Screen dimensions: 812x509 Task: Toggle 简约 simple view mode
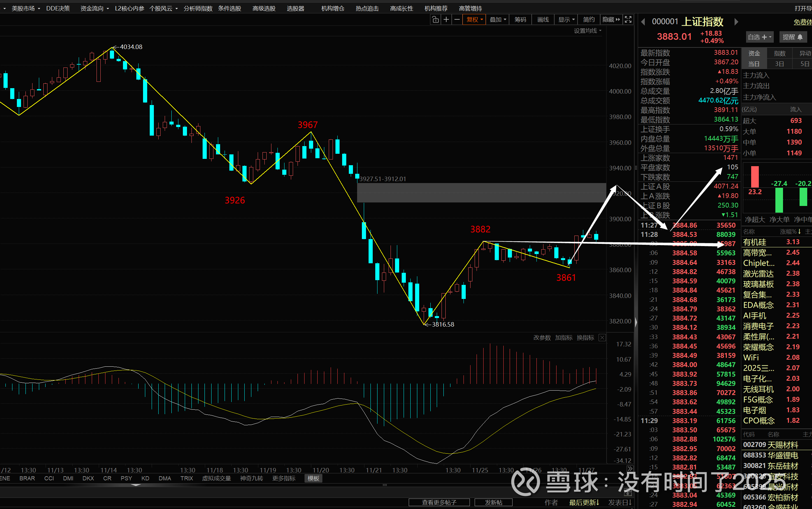pyautogui.click(x=589, y=19)
